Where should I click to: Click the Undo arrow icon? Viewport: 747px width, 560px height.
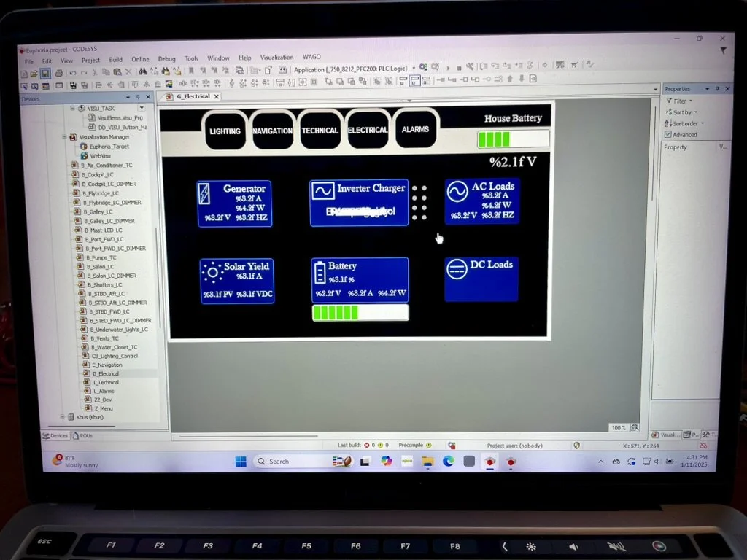pyautogui.click(x=72, y=73)
